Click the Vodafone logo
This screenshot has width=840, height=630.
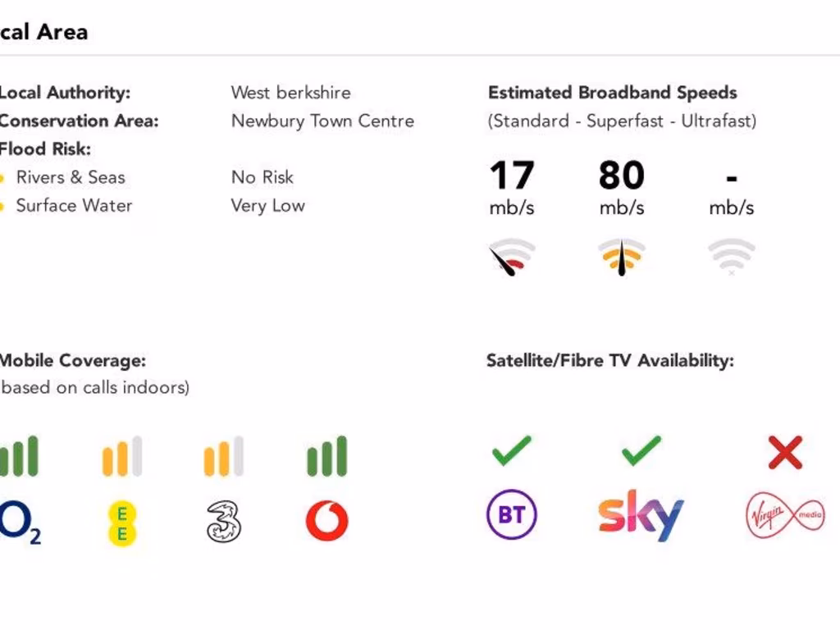point(326,521)
